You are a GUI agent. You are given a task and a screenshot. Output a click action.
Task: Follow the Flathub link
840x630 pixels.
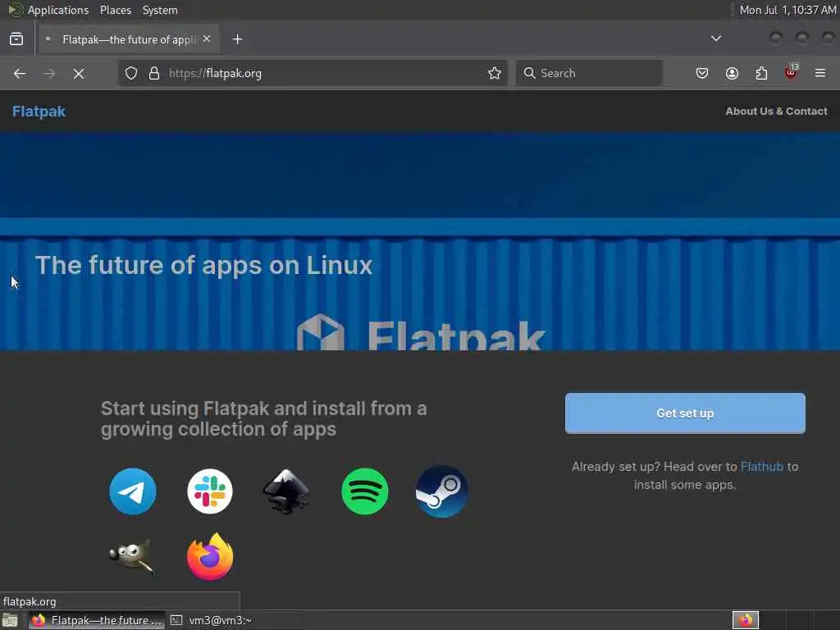click(x=762, y=467)
